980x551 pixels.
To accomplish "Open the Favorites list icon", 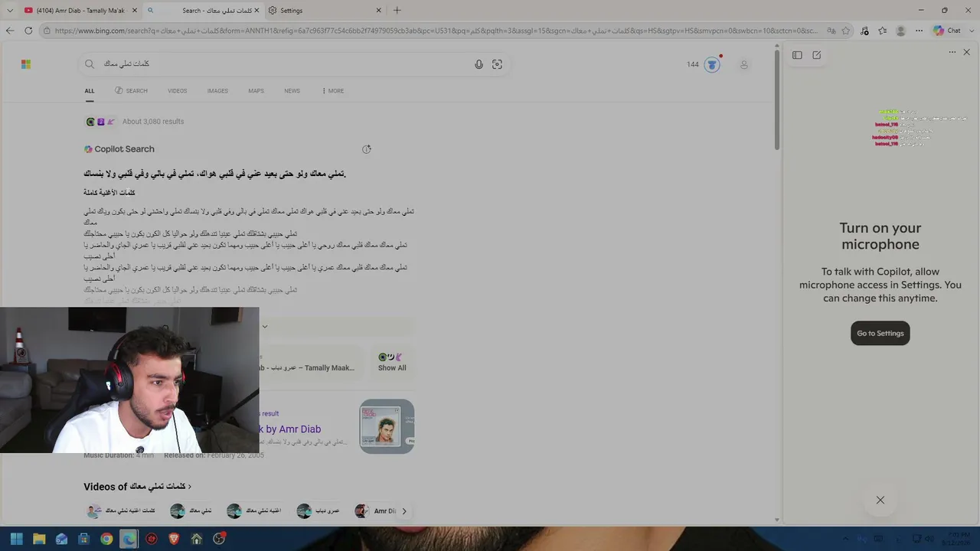I will (883, 31).
